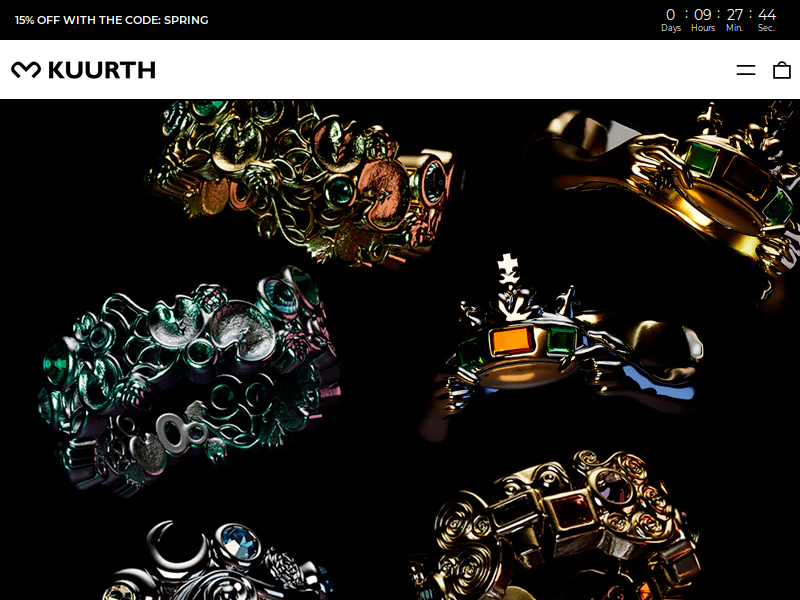Go to the KUURTH logo homepage

(83, 70)
